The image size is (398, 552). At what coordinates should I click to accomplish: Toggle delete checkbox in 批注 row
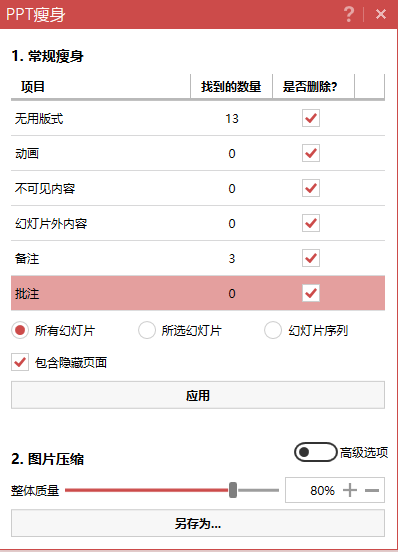click(x=311, y=293)
